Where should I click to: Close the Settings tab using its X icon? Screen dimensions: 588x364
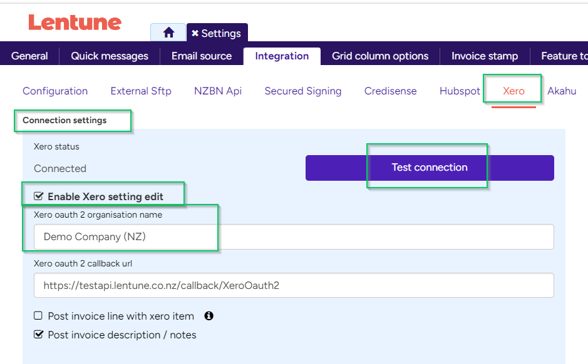point(196,32)
